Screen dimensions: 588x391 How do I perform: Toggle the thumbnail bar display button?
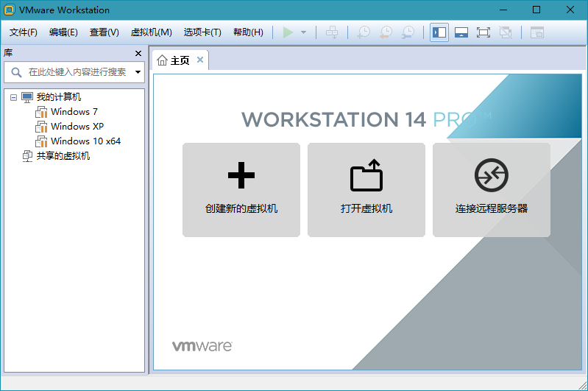[x=461, y=32]
